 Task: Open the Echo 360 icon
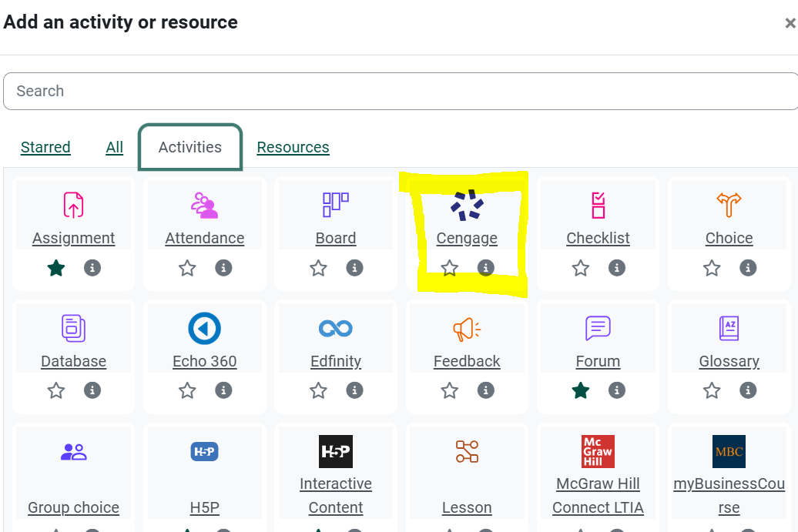(205, 329)
